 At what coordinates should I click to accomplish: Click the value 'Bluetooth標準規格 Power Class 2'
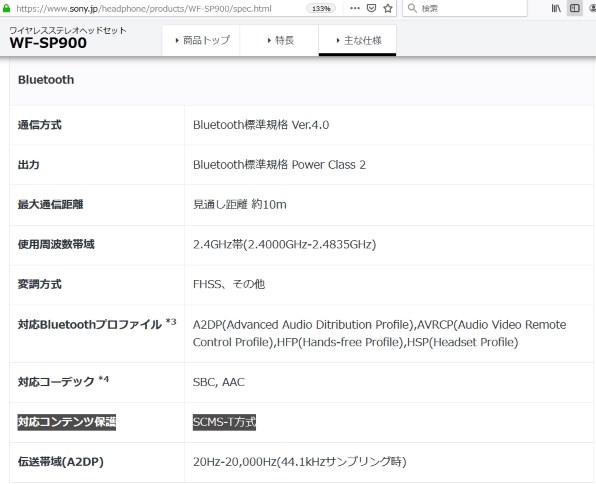(279, 165)
